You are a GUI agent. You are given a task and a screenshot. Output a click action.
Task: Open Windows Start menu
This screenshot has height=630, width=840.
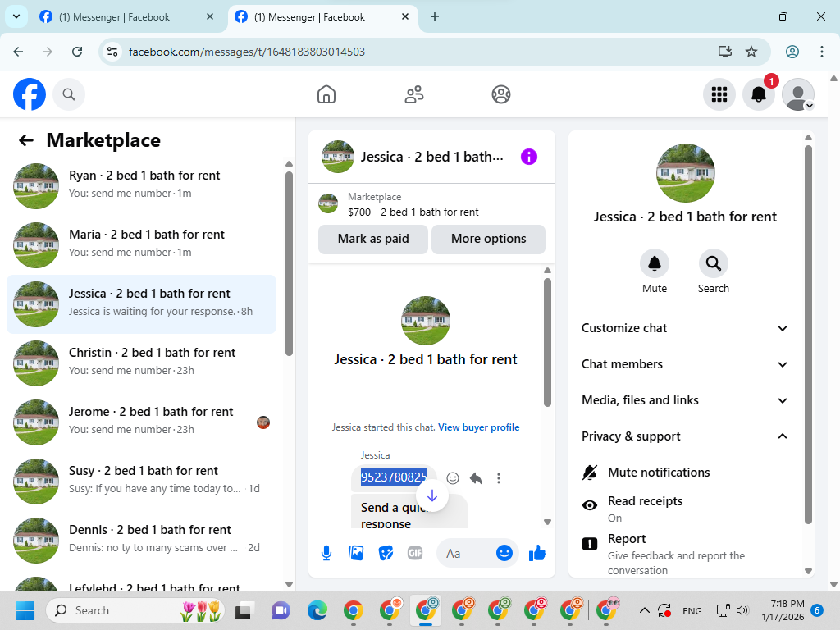click(25, 610)
